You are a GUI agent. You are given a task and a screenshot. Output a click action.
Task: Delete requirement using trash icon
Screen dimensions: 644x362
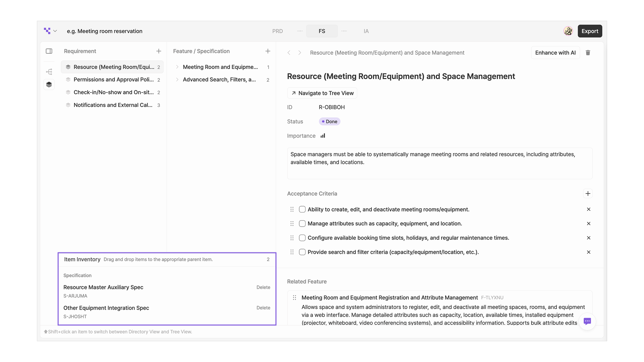click(x=588, y=53)
